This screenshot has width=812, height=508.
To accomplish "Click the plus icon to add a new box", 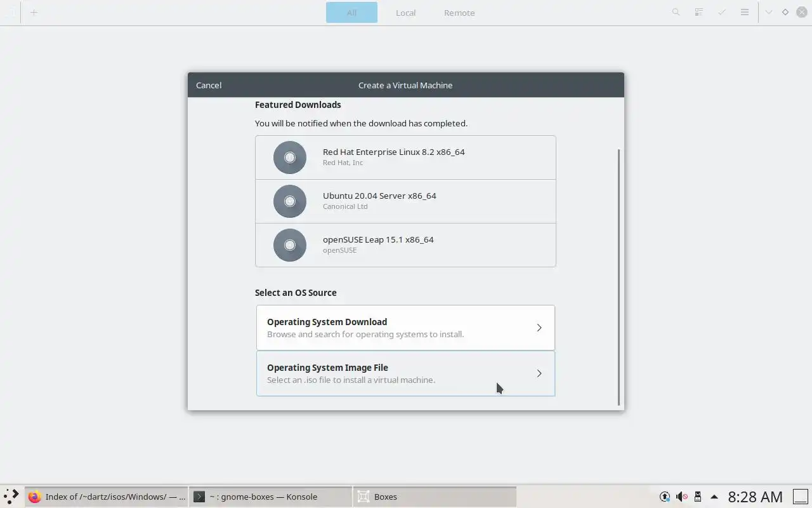I will coord(34,12).
